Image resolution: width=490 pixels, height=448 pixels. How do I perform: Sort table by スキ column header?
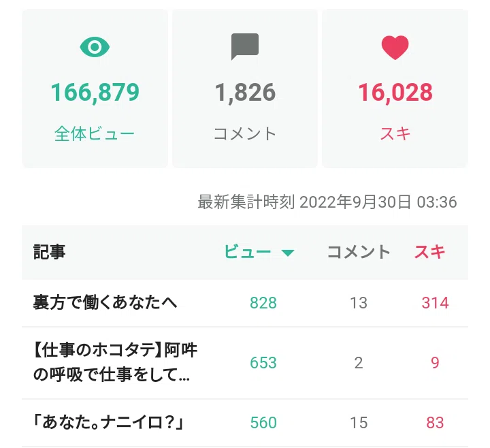coord(429,252)
